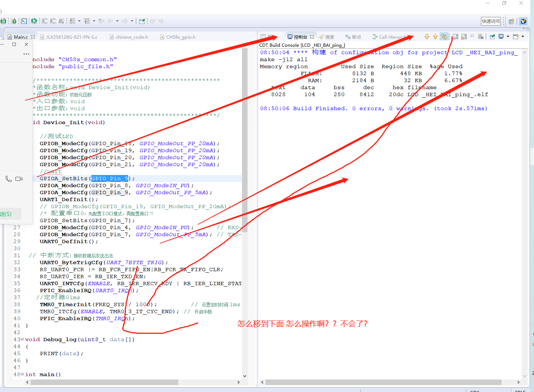This screenshot has width=534, height=392.
Task: Click the console scrollbar right arrow
Action: click(518, 382)
